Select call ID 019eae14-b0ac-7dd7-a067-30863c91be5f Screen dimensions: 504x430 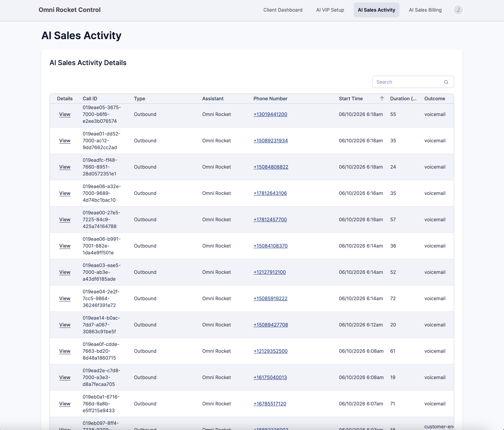[101, 325]
